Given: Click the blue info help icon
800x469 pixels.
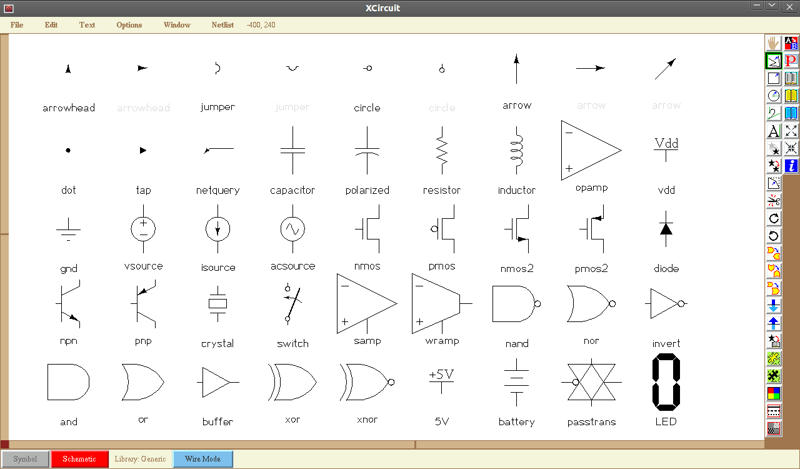Looking at the screenshot, I should tap(791, 166).
